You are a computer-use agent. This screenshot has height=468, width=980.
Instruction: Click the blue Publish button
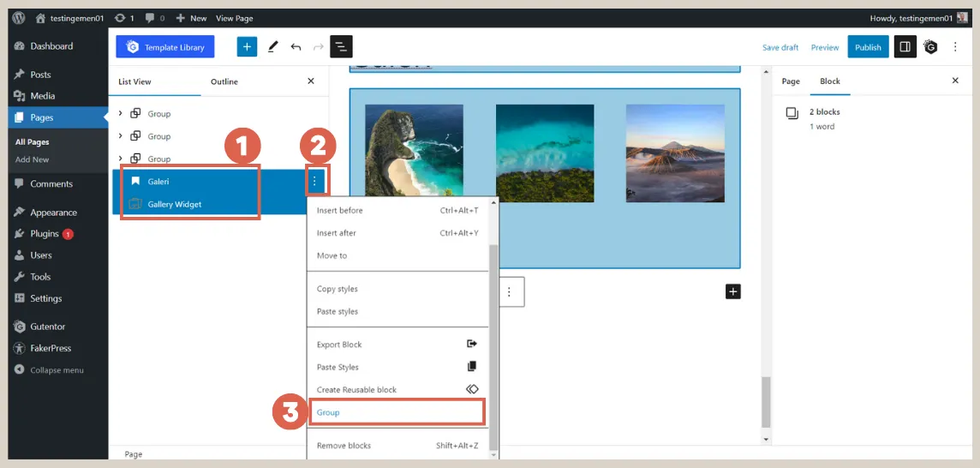868,47
